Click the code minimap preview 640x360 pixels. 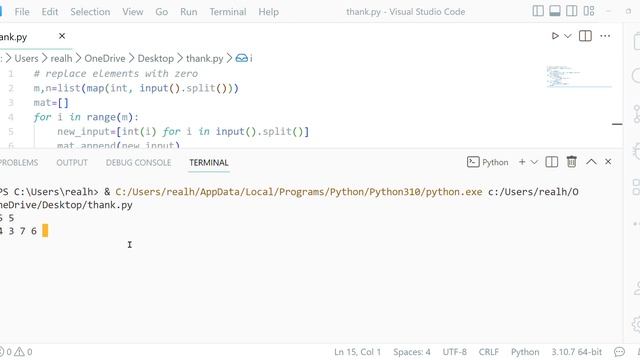click(x=579, y=76)
